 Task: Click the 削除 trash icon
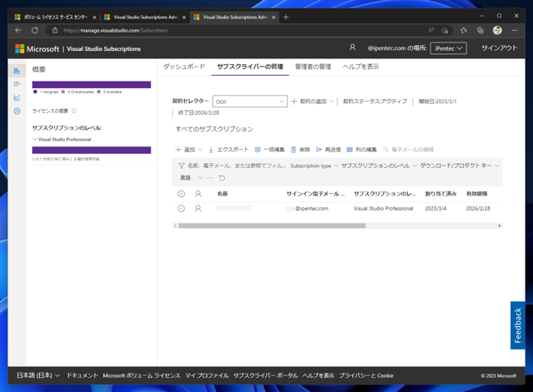tap(293, 150)
